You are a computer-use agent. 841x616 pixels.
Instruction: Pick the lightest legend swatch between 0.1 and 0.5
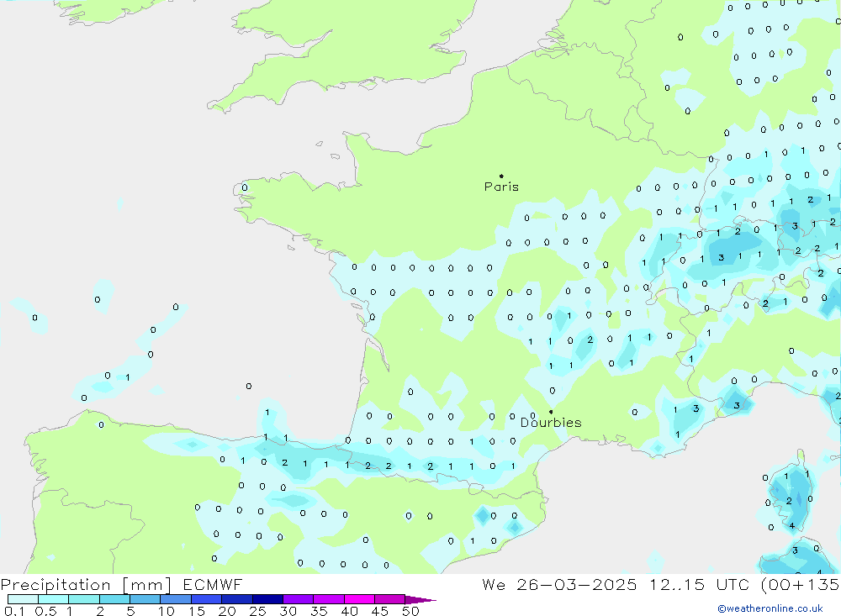tap(23, 599)
